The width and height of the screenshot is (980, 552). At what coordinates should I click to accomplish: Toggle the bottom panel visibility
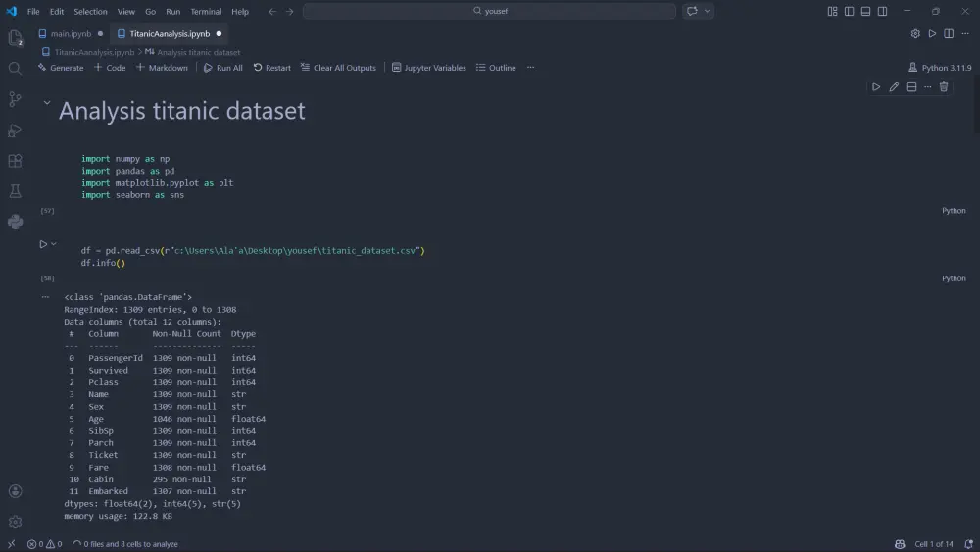[865, 11]
